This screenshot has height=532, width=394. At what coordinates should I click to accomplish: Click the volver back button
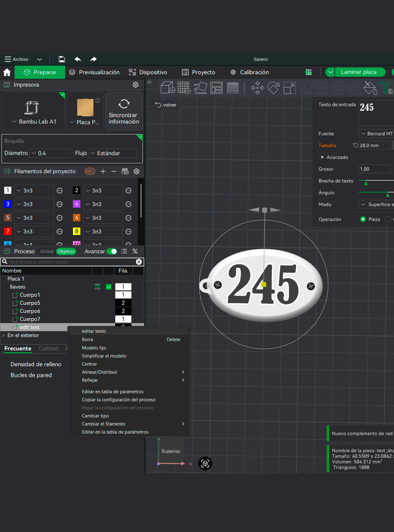point(165,105)
